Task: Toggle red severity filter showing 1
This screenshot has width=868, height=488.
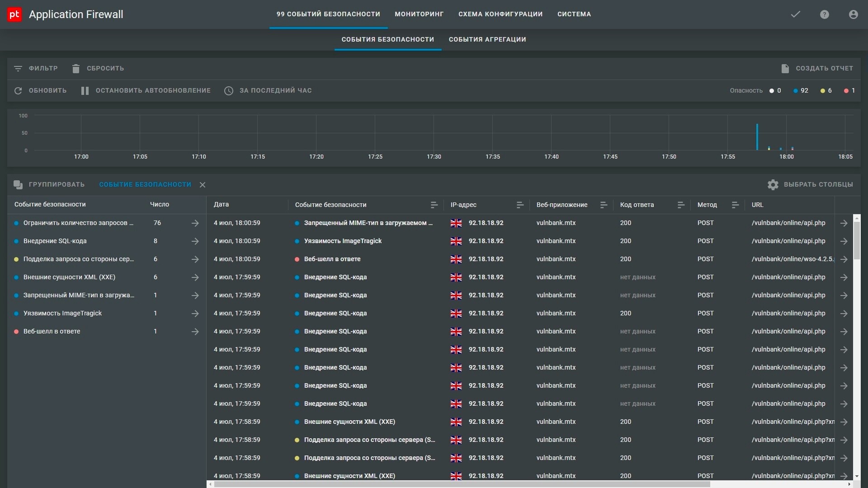Action: pos(849,91)
